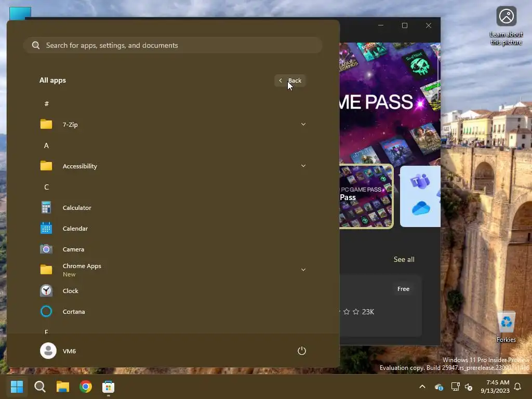Launch Cortana from its circle icon

(46, 312)
